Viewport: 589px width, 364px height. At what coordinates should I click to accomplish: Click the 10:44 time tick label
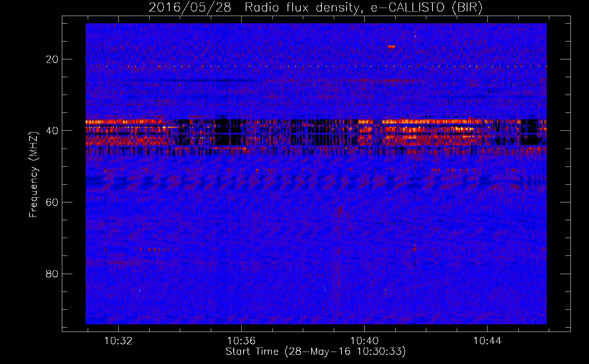[487, 341]
